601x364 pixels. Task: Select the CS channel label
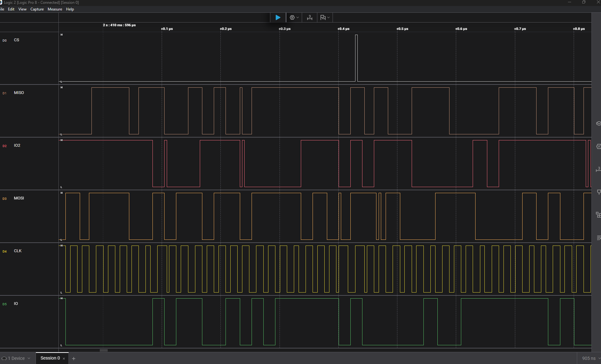pos(17,40)
